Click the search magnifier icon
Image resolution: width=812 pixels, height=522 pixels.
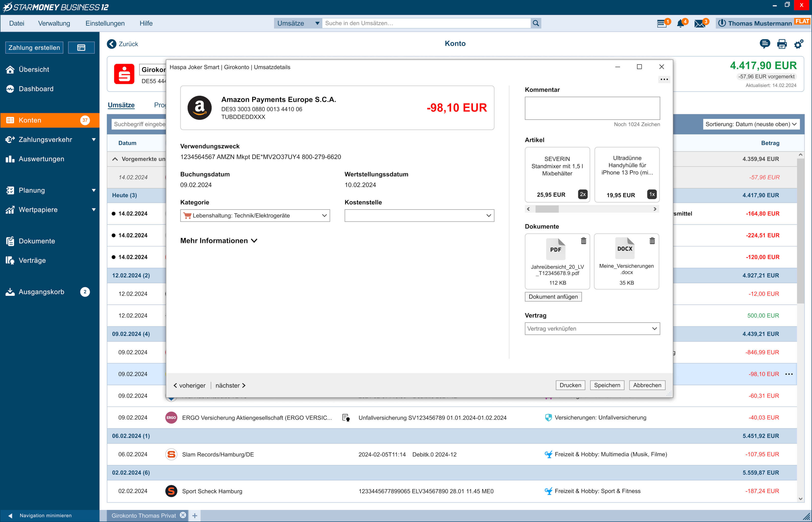pos(536,23)
